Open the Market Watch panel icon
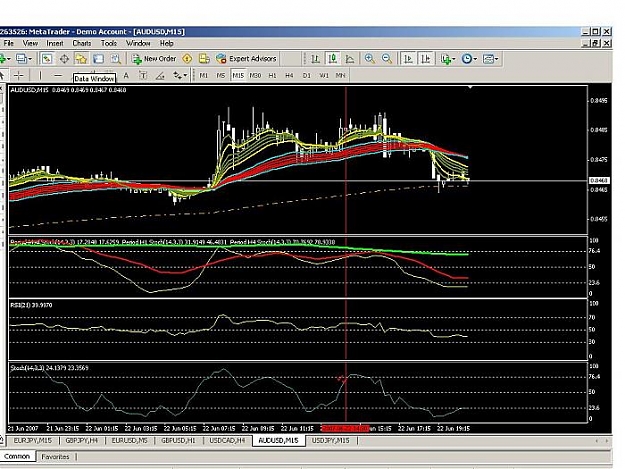The height and width of the screenshot is (469, 625). click(x=47, y=59)
